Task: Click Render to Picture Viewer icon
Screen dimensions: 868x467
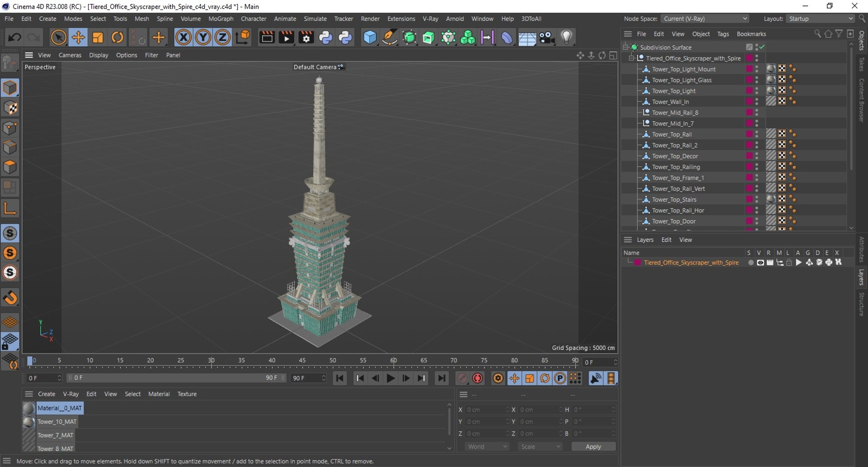Action: pos(286,38)
